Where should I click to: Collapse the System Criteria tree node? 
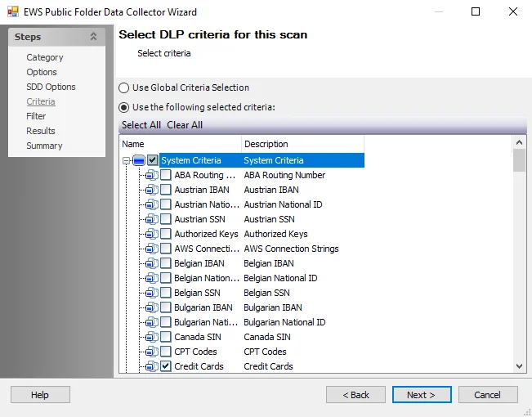pyautogui.click(x=126, y=160)
